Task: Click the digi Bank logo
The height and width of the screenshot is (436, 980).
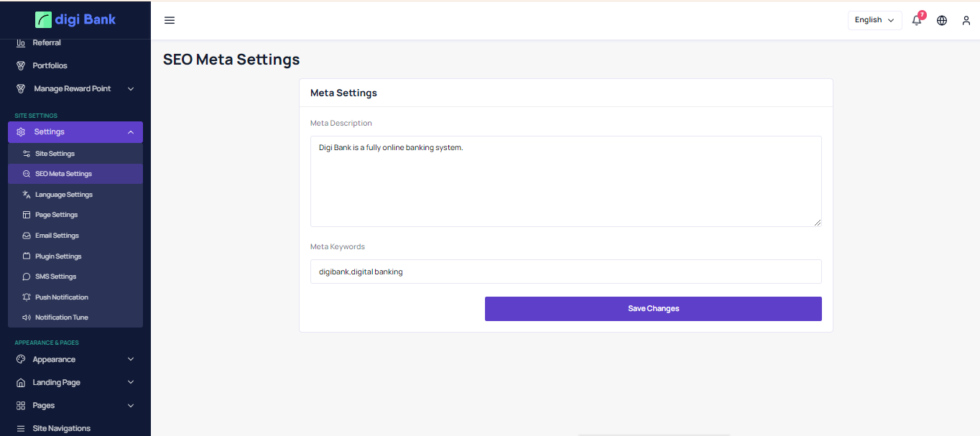Action: point(75,19)
